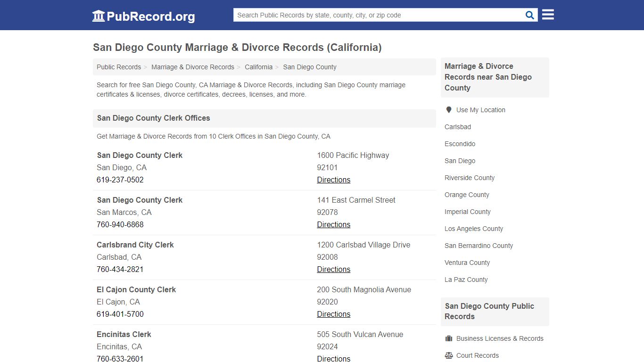Call 619-237-0502 phone link
Image resolution: width=644 pixels, height=362 pixels.
pyautogui.click(x=120, y=180)
